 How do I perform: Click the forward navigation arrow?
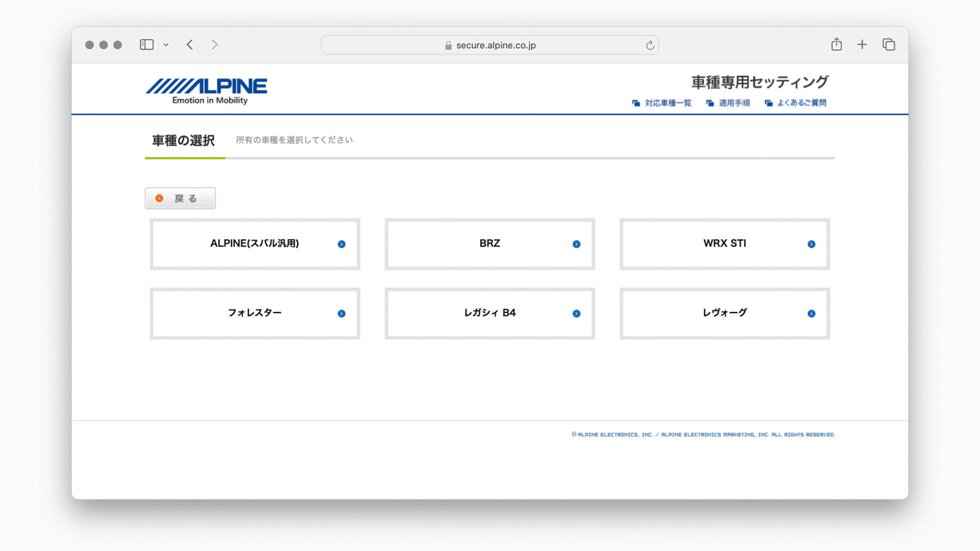215,44
